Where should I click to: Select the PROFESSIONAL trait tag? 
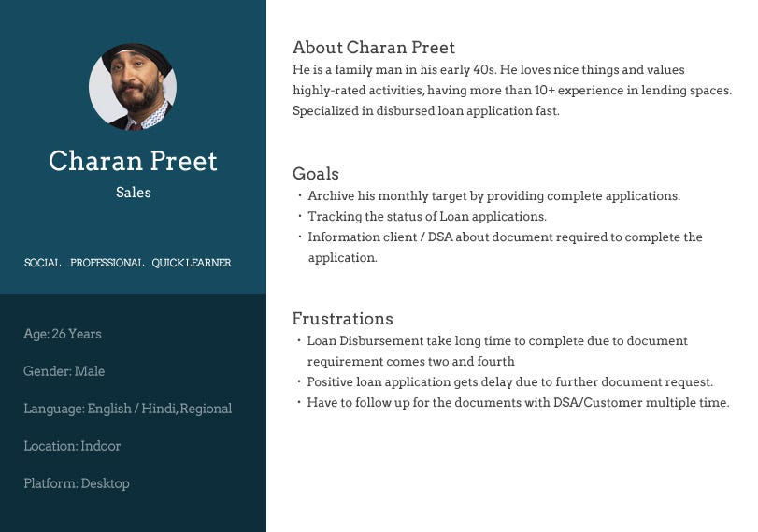click(107, 263)
